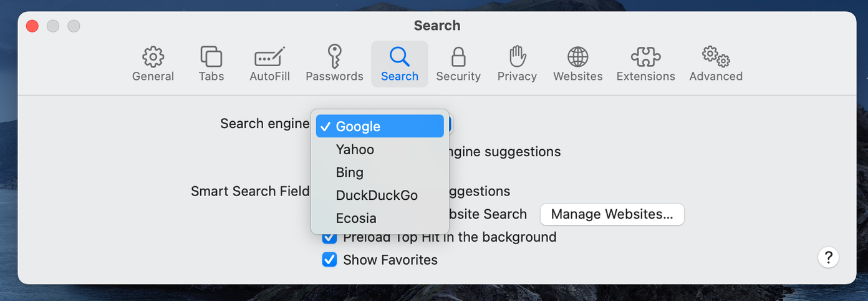Click the Manage Websites… button
The height and width of the screenshot is (301, 868).
612,214
